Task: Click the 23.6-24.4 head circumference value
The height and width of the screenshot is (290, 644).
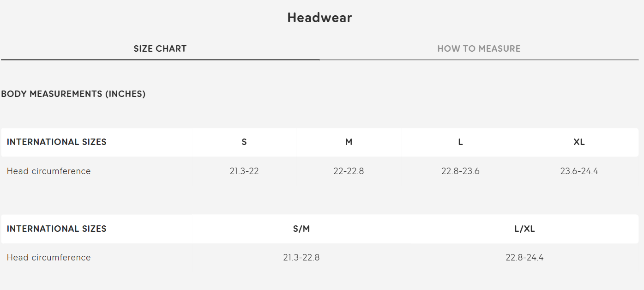Action: pos(579,171)
